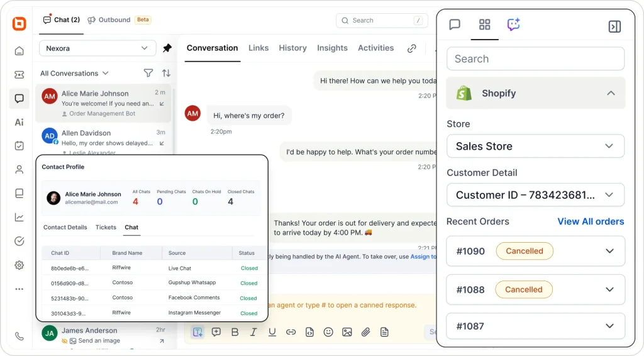Collapse the Shopify section
Image resolution: width=644 pixels, height=356 pixels.
tap(611, 93)
